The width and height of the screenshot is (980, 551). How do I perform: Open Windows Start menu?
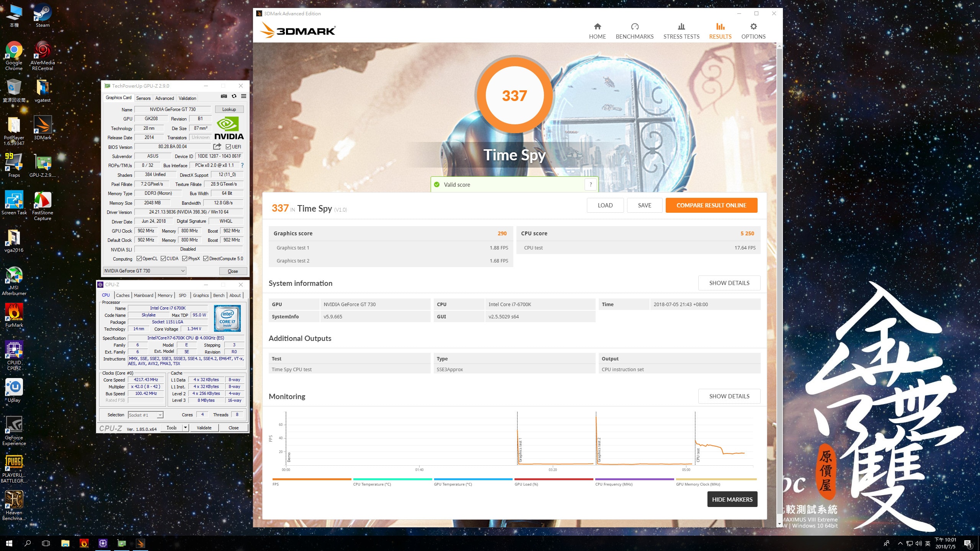(9, 543)
